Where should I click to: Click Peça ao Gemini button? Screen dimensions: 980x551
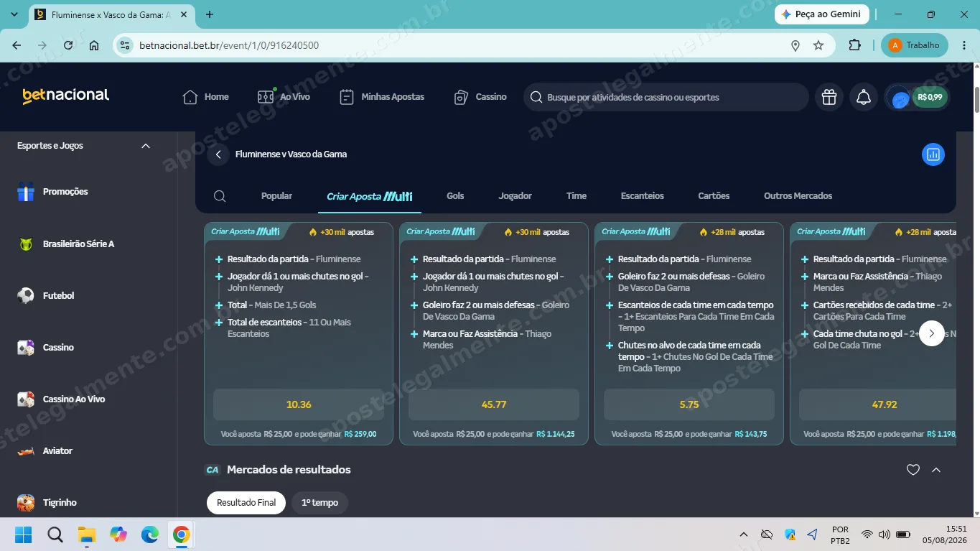click(822, 14)
